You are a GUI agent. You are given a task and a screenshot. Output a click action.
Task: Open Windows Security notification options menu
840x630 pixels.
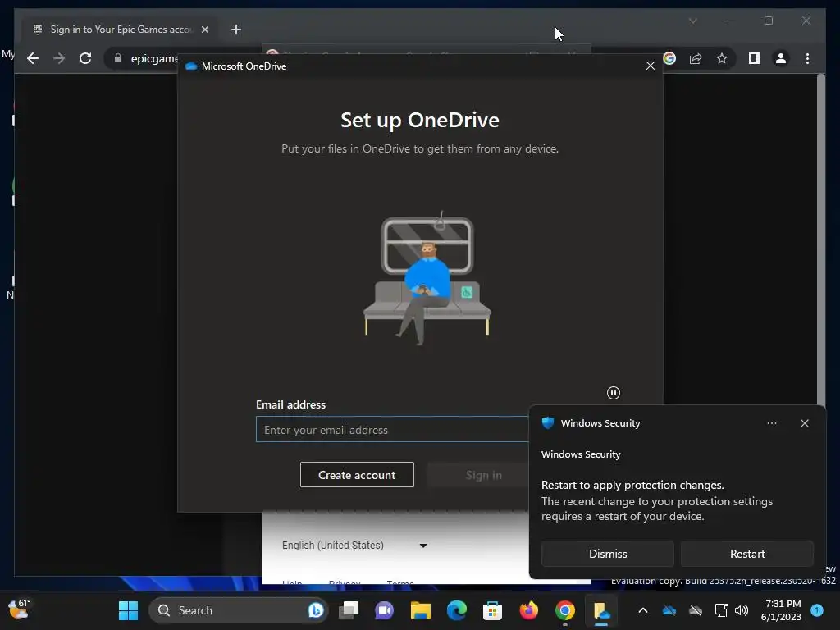[x=771, y=423]
